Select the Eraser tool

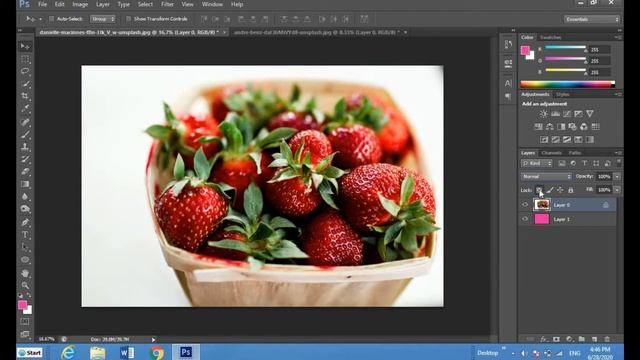(x=25, y=172)
